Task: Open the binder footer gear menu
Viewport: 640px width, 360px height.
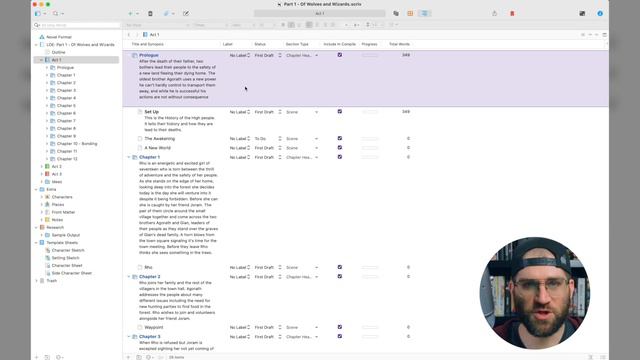Action: [x=59, y=357]
